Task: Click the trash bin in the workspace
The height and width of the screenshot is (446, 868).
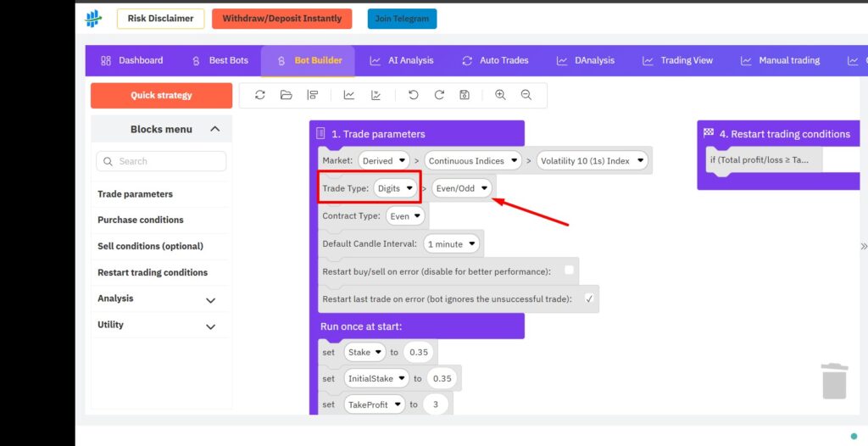Action: coord(834,381)
